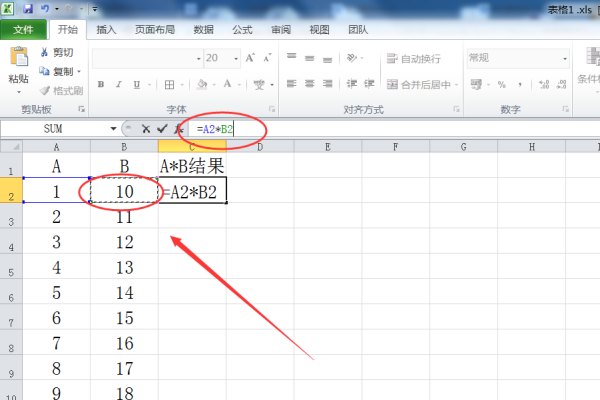
Task: Confirm the formula with the checkmark icon
Action: [x=162, y=129]
